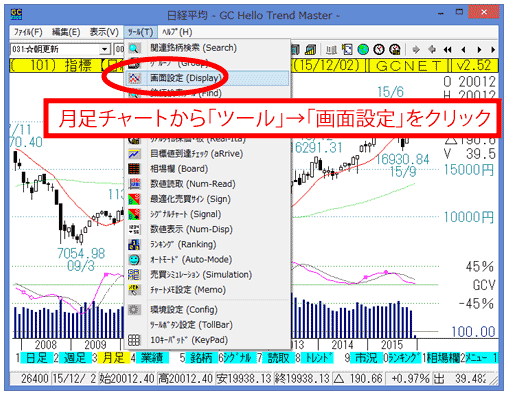
Task: Click the Ranking icon in menu
Action: coord(134,245)
